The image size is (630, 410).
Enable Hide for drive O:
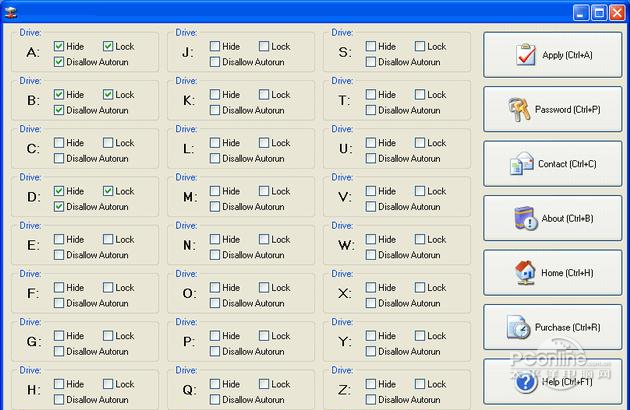tap(215, 287)
